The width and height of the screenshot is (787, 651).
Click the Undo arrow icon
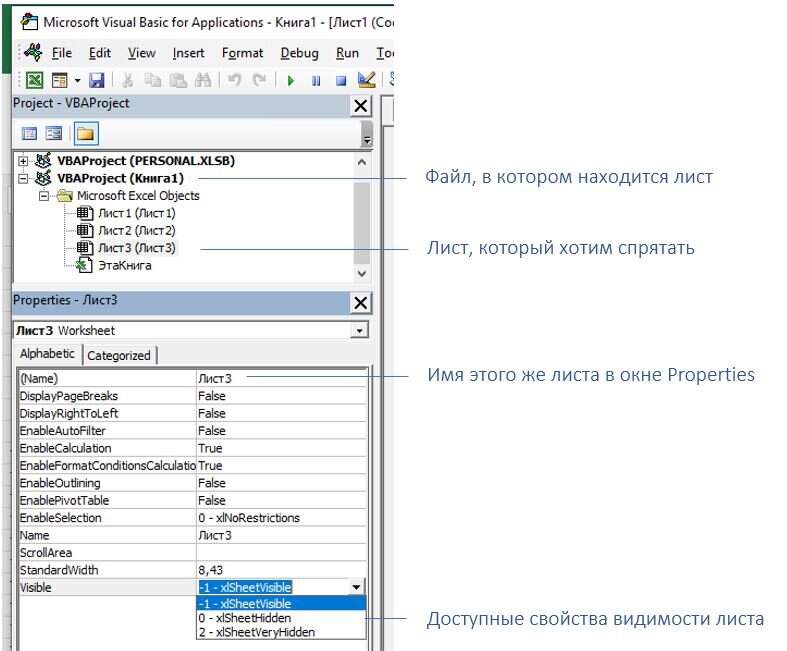234,80
